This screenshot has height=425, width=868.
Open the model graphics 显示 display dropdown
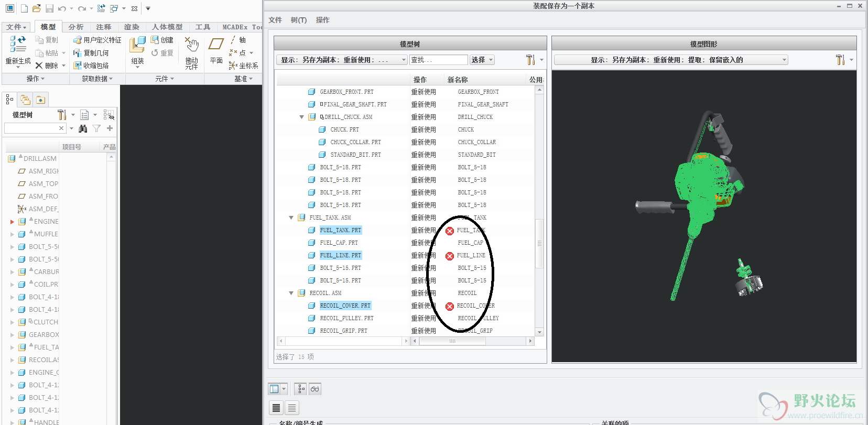click(671, 60)
